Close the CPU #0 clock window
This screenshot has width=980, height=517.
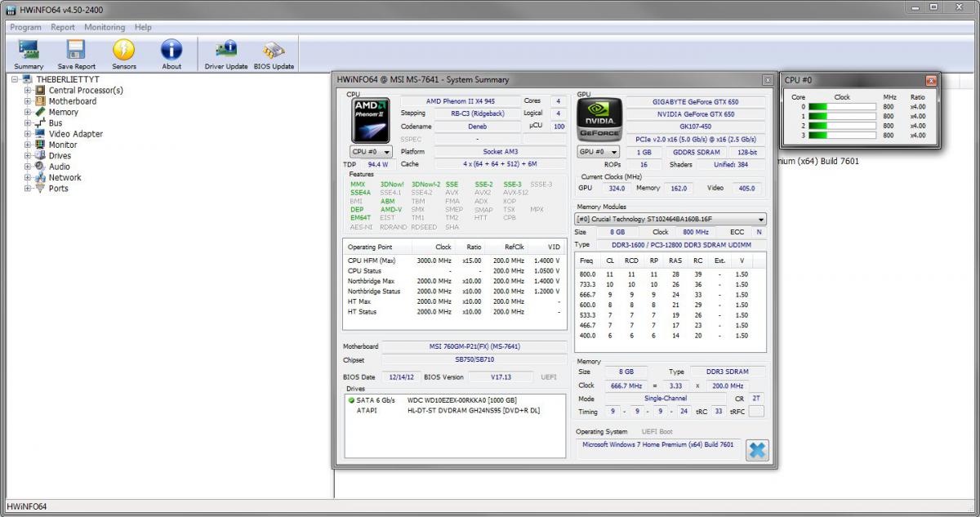pyautogui.click(x=930, y=80)
